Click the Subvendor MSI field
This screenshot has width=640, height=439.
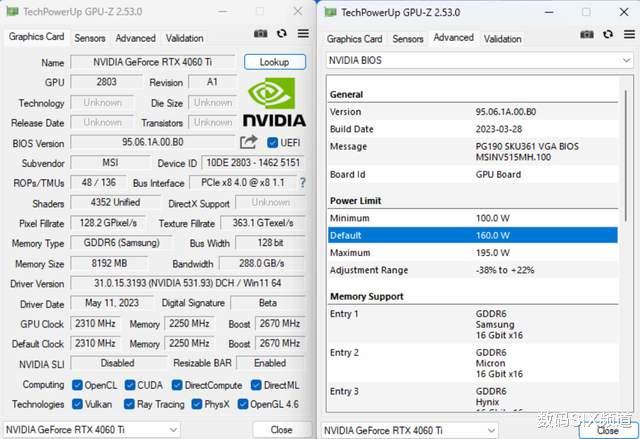coord(110,163)
